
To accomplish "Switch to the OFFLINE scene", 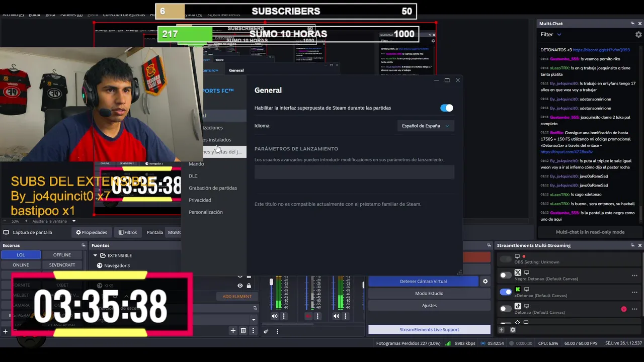I will (x=62, y=255).
